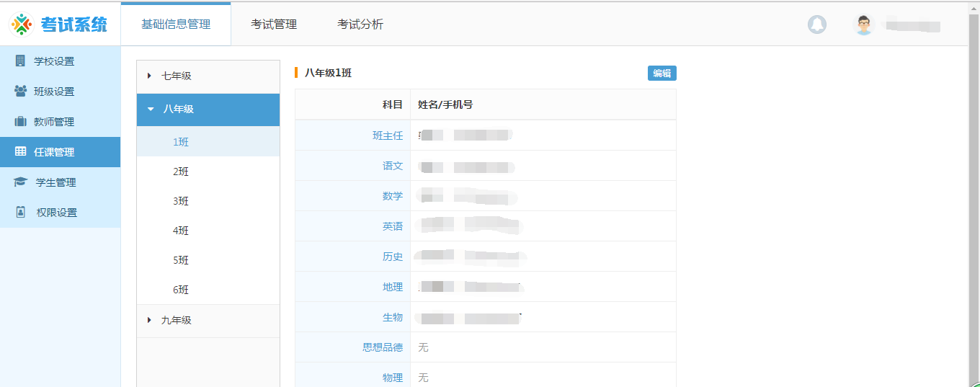980x387 pixels.
Task: Click the 学生管理 graduation cap icon
Action: [x=20, y=182]
